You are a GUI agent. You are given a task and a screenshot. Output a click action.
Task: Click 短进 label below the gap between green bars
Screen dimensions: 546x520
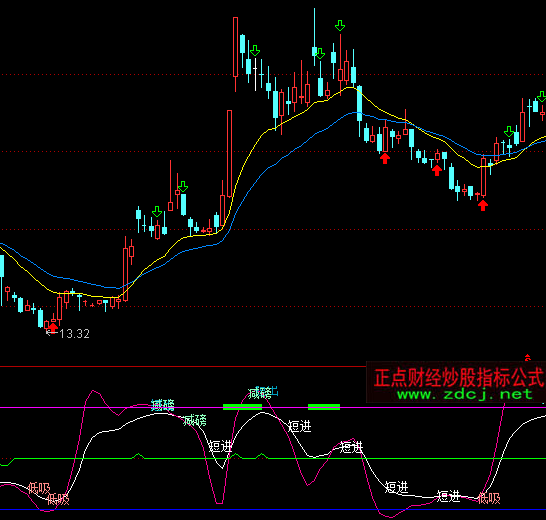(299, 426)
